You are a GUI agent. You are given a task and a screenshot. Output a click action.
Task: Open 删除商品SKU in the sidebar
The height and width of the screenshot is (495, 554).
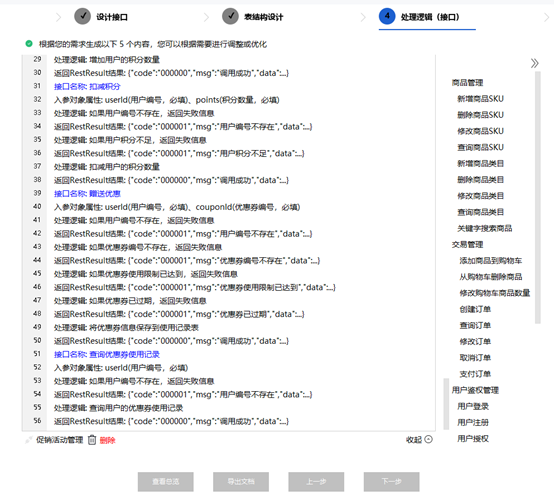click(481, 115)
